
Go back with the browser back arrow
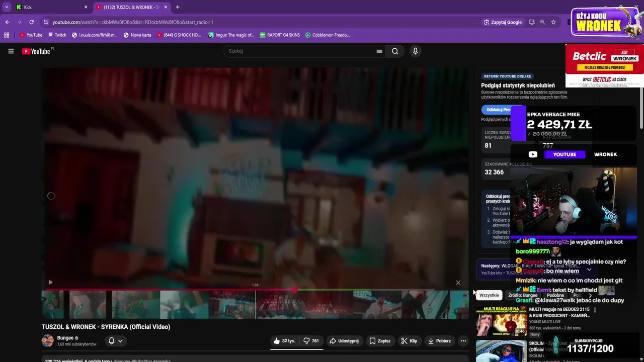pos(7,22)
